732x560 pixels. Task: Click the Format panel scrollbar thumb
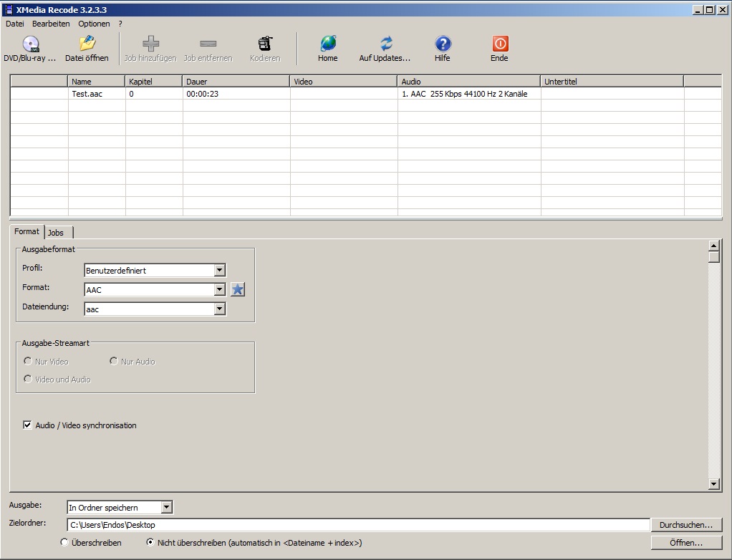pyautogui.click(x=713, y=257)
